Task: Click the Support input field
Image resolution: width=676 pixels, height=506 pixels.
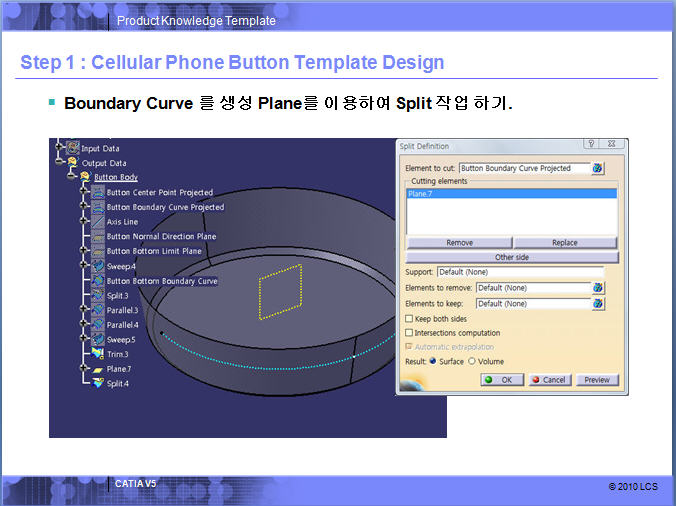Action: click(519, 272)
